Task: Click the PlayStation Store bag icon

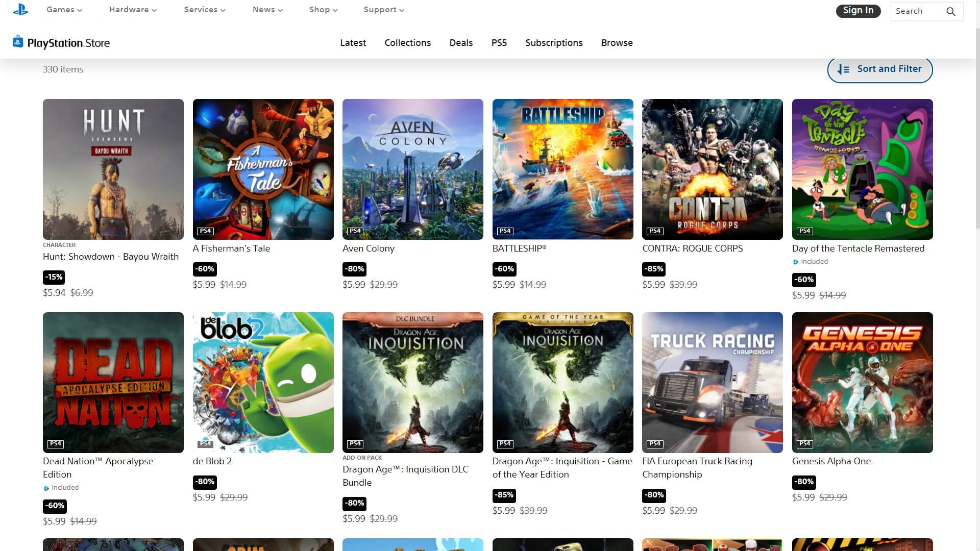Action: click(x=18, y=41)
